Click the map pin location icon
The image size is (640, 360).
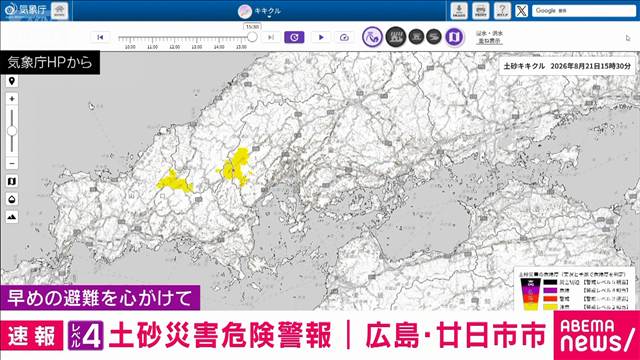[12, 81]
